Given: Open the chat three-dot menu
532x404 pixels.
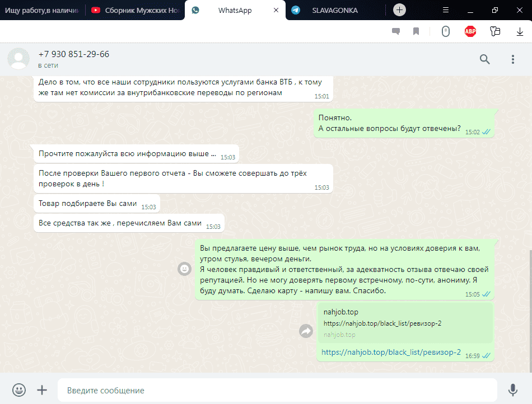Looking at the screenshot, I should coord(513,59).
